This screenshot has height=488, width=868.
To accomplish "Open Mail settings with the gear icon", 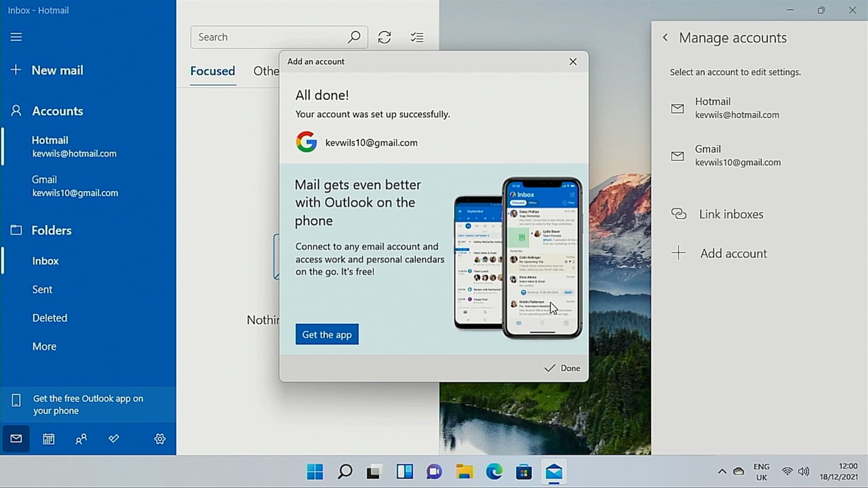I will pyautogui.click(x=160, y=439).
